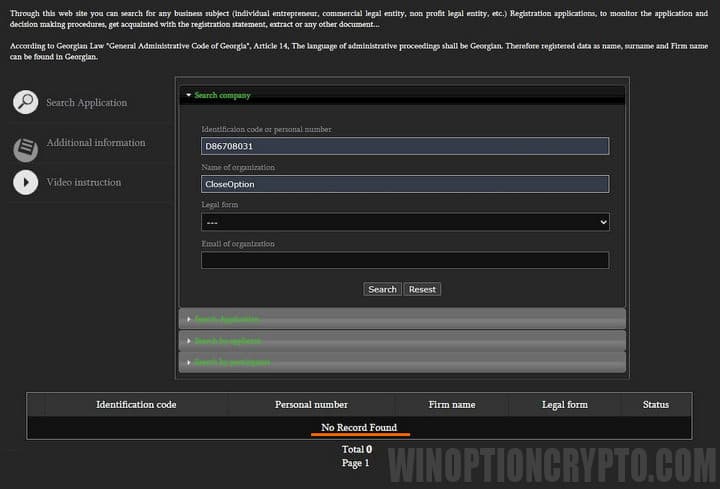The image size is (720, 489).
Task: Click the Email of organization field
Action: (404, 260)
